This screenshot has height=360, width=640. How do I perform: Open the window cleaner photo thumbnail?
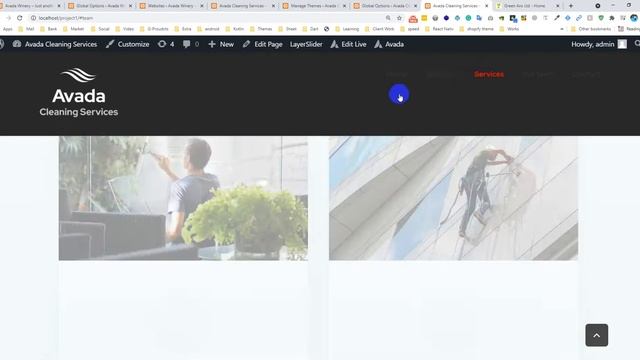click(x=183, y=198)
